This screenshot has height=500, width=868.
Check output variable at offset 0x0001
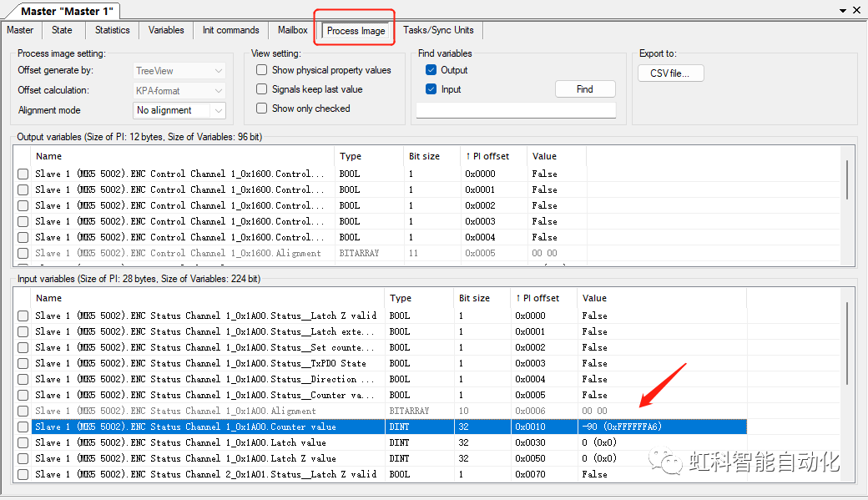click(x=23, y=190)
